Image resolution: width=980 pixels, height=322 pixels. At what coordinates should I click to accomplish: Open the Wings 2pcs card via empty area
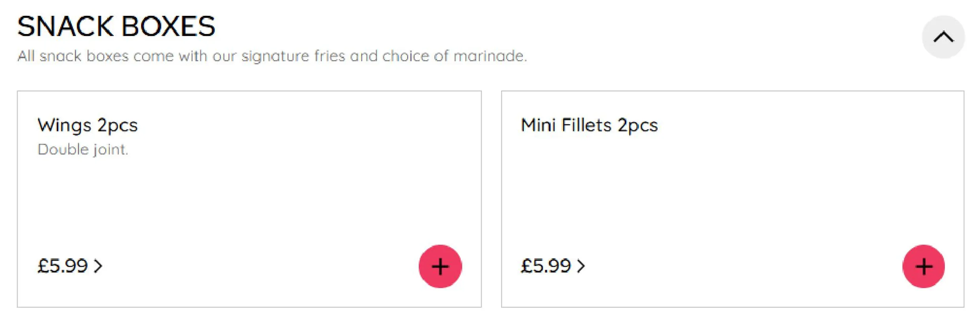tap(249, 197)
